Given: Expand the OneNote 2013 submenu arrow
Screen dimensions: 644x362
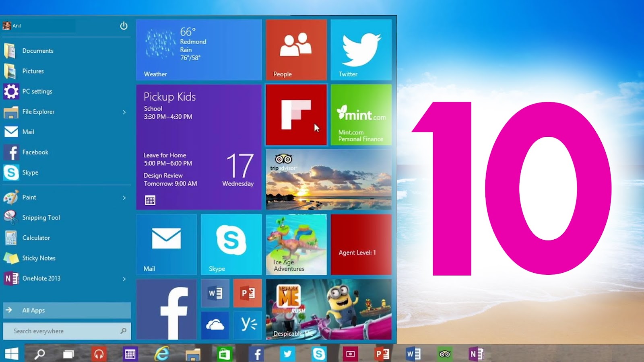Looking at the screenshot, I should [x=124, y=279].
